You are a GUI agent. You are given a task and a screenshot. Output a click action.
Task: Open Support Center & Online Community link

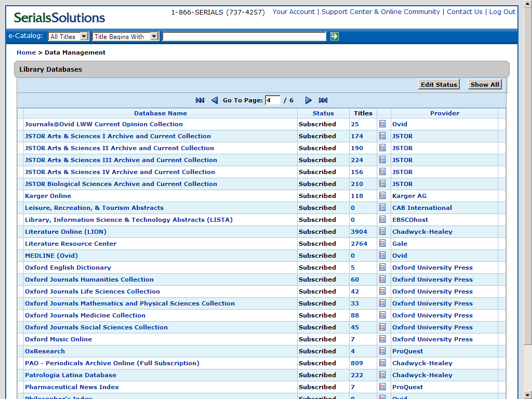coord(381,12)
